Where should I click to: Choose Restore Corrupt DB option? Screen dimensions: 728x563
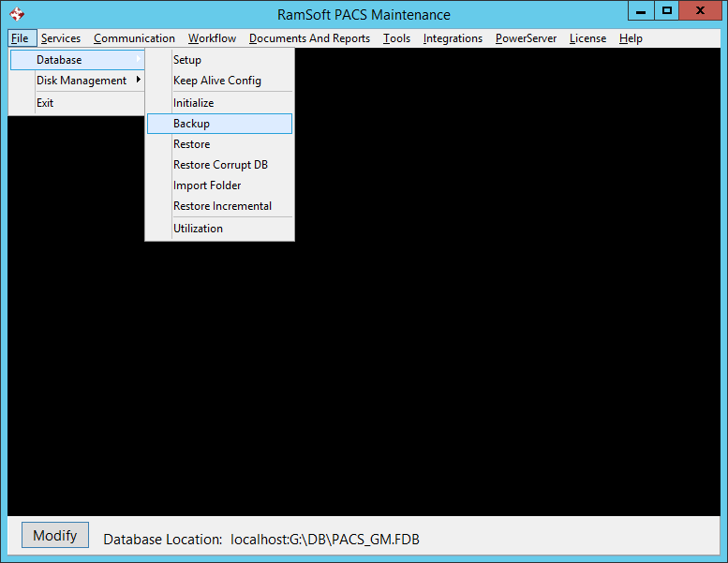(220, 165)
